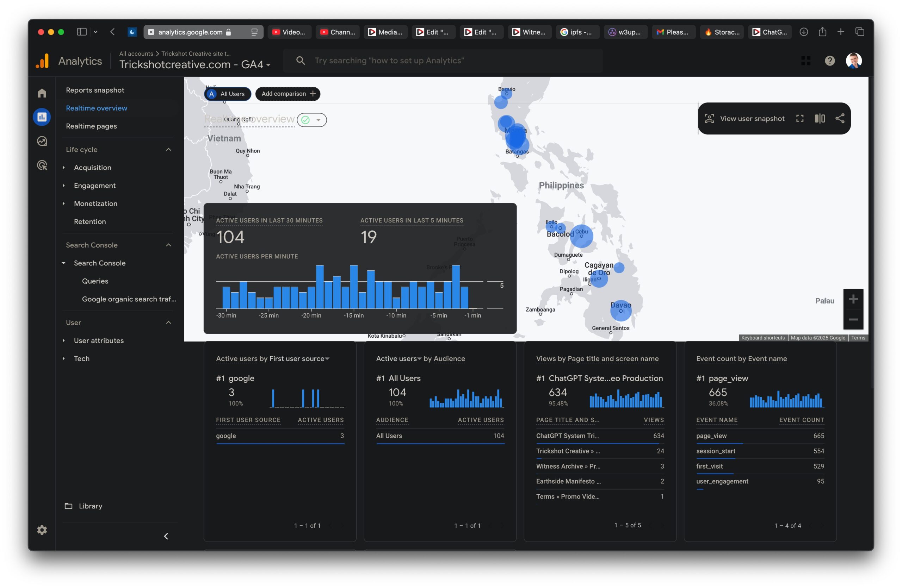Click the Analytics search input field
The image size is (902, 588).
point(443,61)
